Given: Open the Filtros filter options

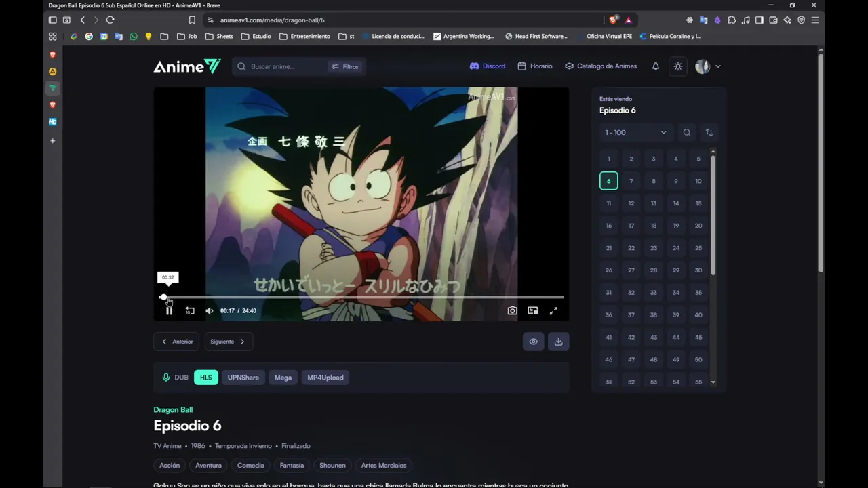Looking at the screenshot, I should tap(345, 66).
